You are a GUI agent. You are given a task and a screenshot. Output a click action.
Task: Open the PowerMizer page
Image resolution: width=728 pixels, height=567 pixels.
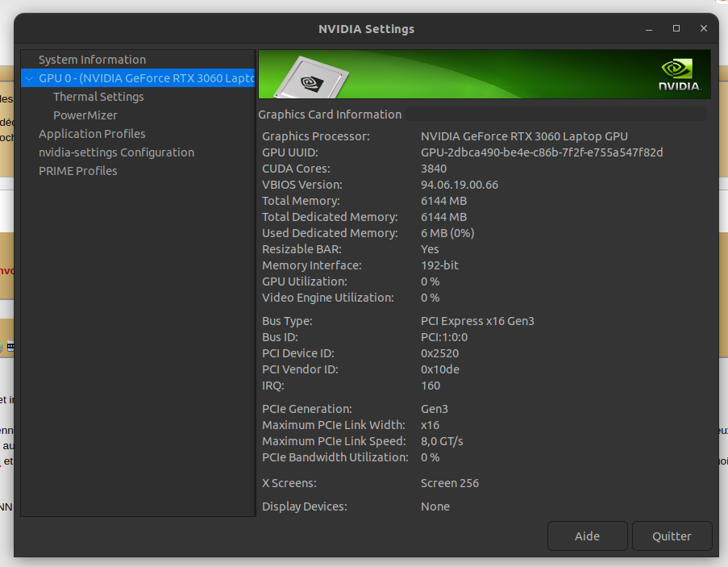tap(85, 115)
